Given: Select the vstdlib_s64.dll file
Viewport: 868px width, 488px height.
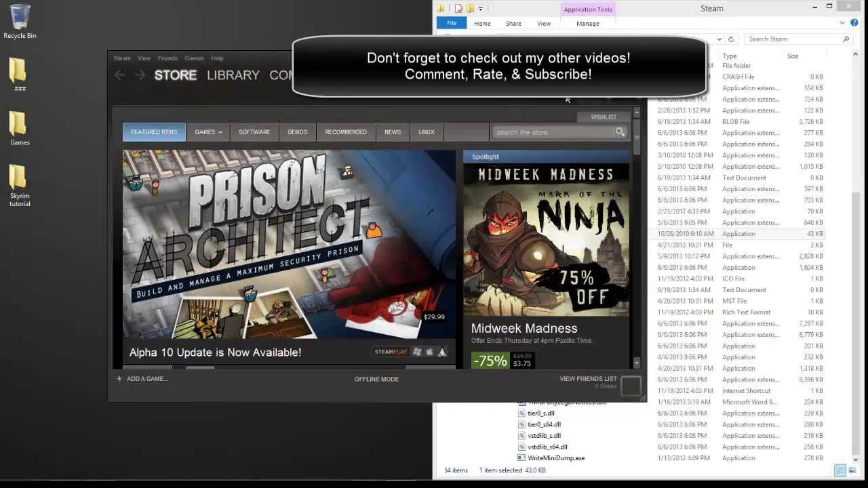Looking at the screenshot, I should (x=547, y=447).
